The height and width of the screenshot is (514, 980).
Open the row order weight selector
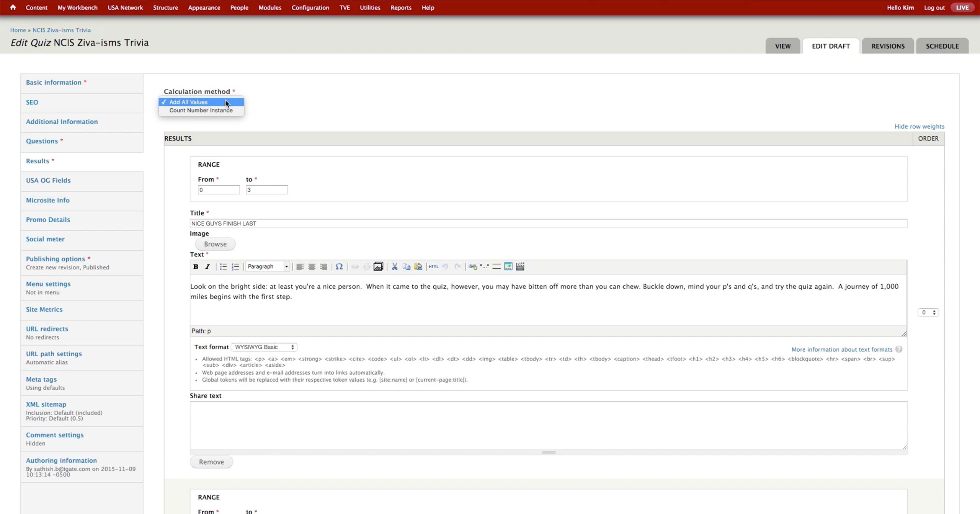point(928,313)
